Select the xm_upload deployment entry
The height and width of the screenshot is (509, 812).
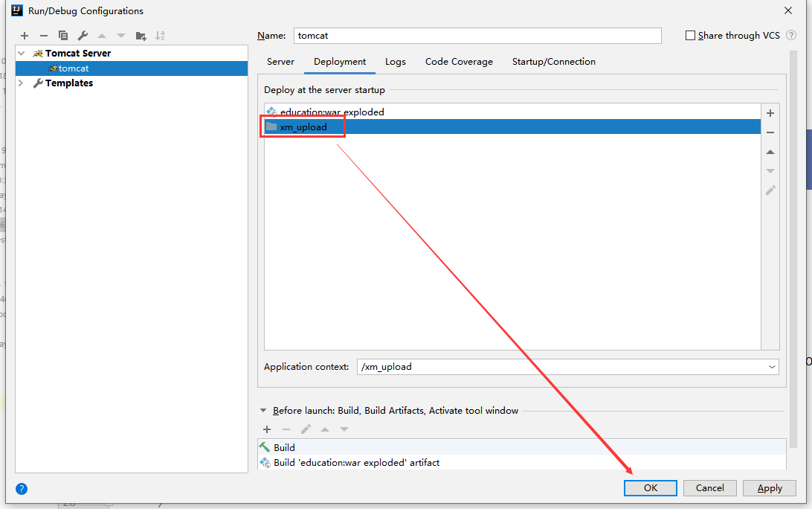[512, 127]
